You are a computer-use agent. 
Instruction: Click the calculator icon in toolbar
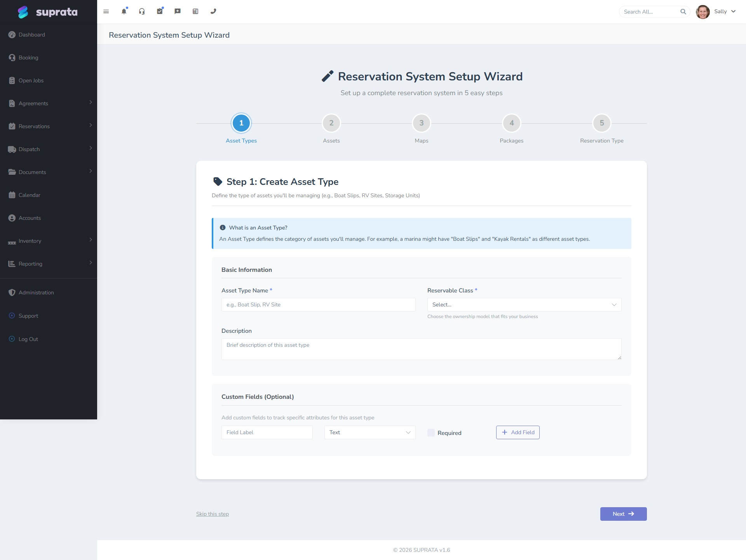point(195,12)
